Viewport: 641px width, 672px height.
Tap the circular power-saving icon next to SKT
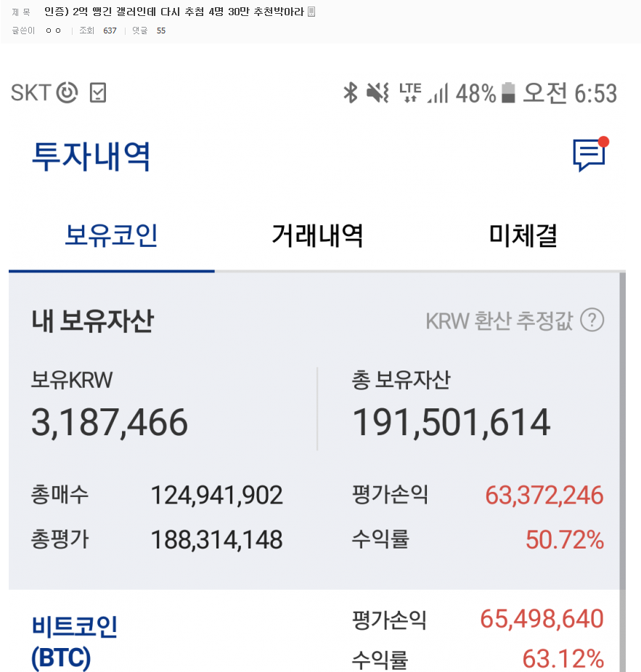pos(68,92)
